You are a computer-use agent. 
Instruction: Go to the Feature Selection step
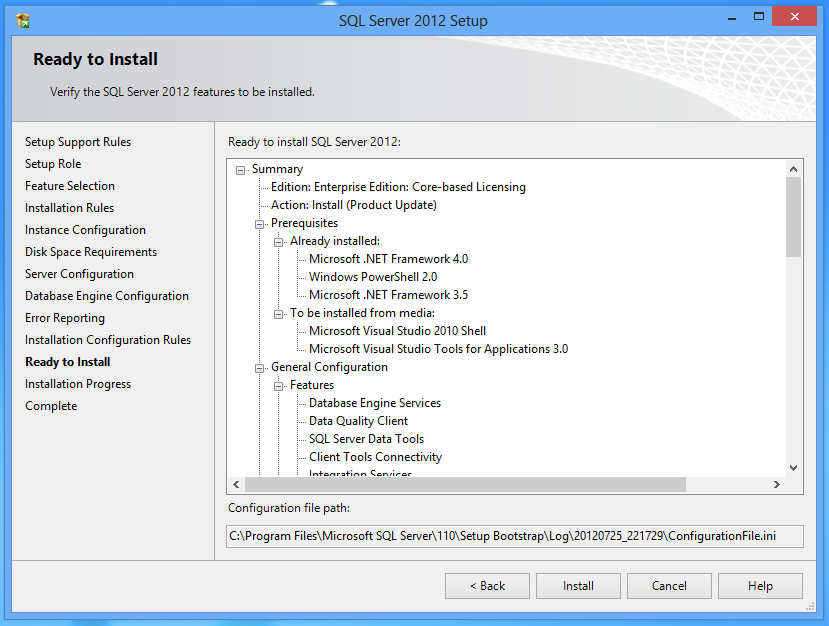[70, 186]
